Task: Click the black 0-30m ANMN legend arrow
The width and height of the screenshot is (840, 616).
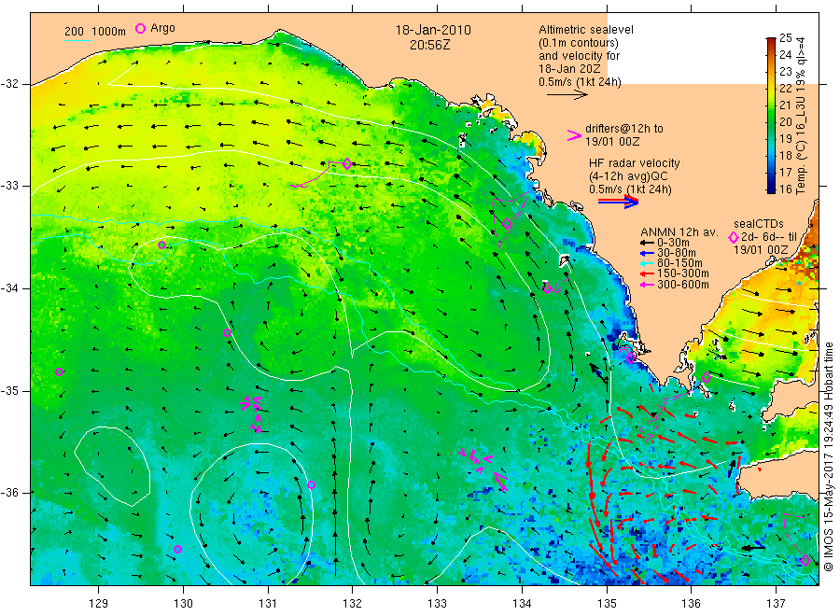Action: [x=647, y=243]
